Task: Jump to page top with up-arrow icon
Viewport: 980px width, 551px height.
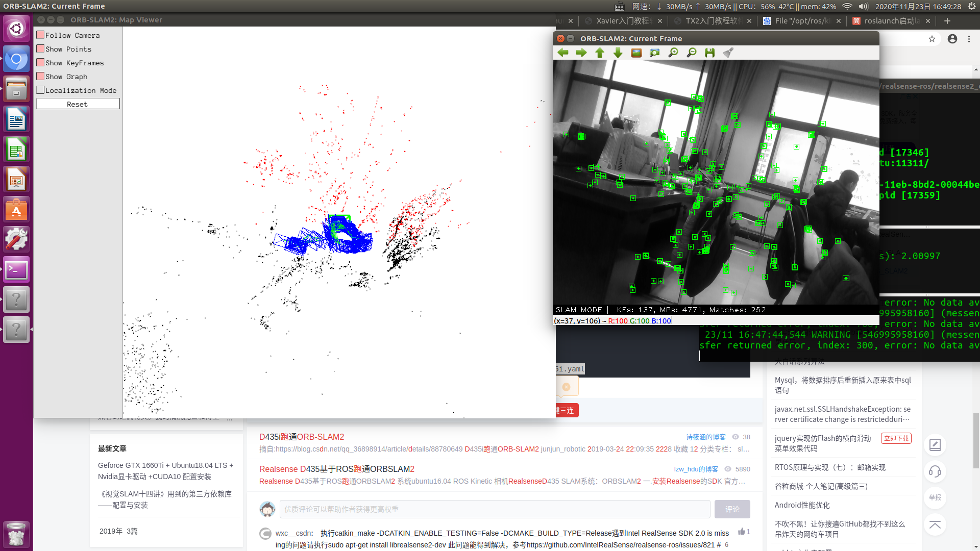Action: pyautogui.click(x=935, y=524)
